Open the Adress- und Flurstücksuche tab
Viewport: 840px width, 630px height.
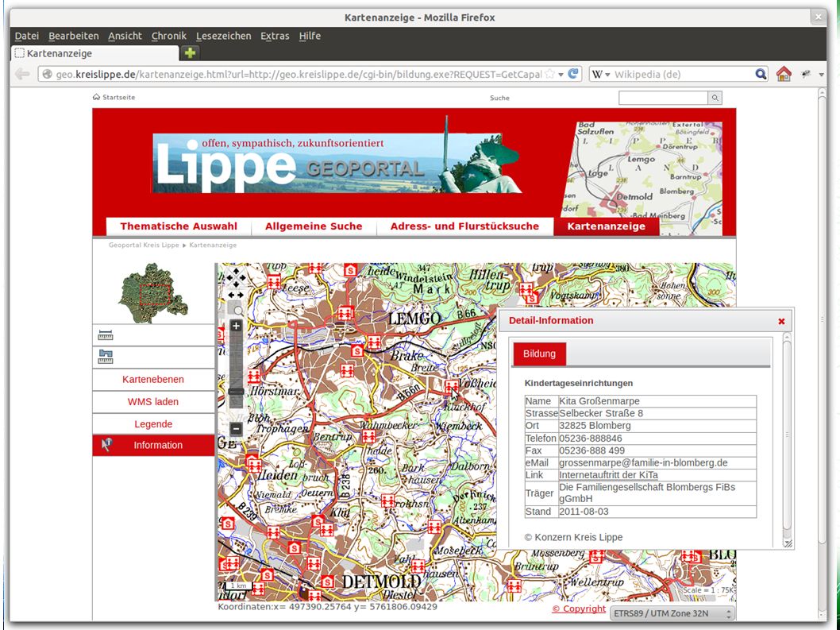click(464, 226)
